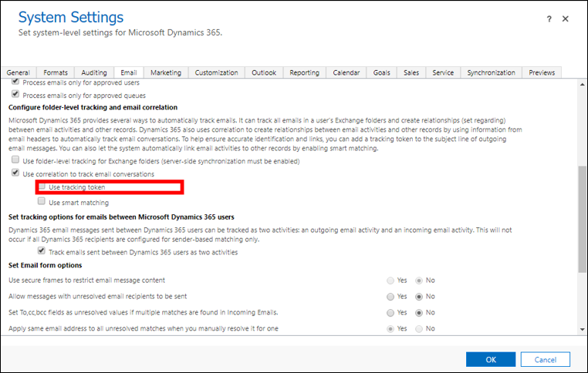588x373 pixels.
Task: Open the help question mark icon
Action: (x=549, y=18)
